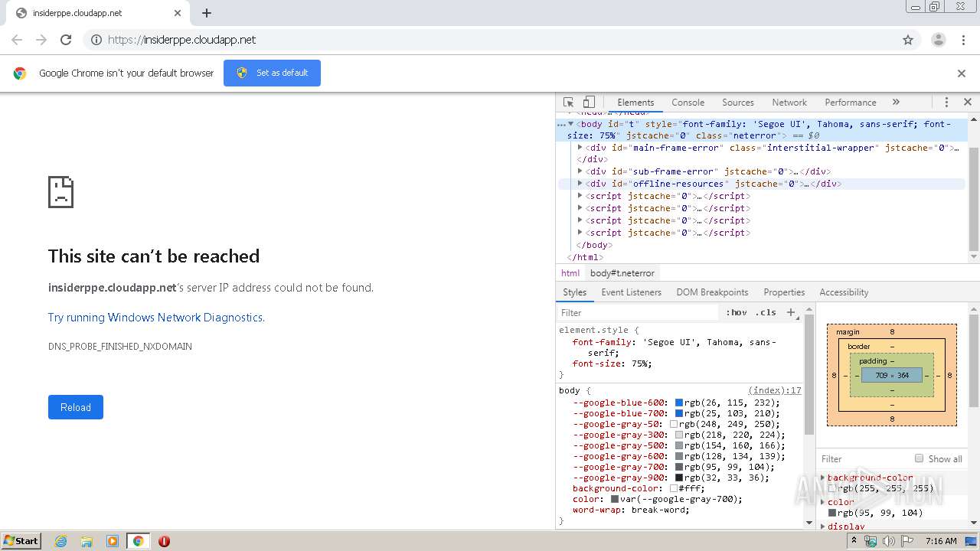The width and height of the screenshot is (980, 551).
Task: View site information icon in address bar
Action: [x=96, y=40]
